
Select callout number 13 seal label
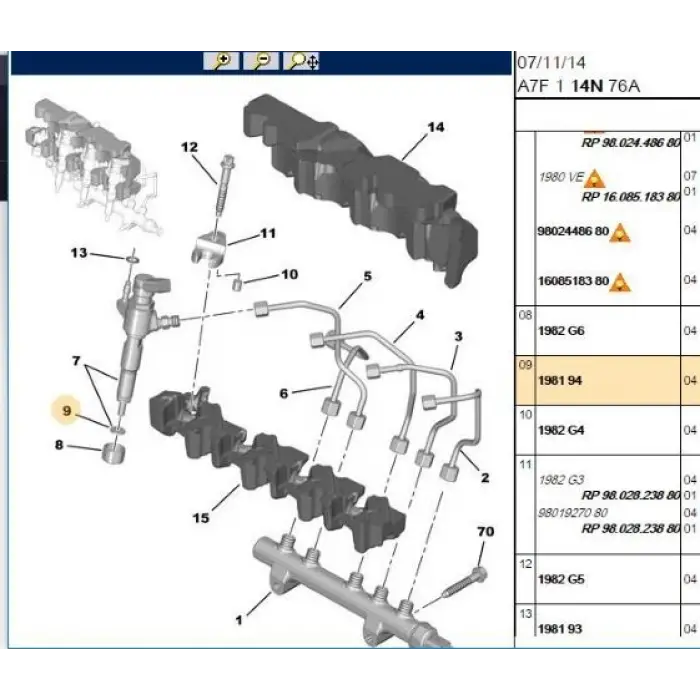click(79, 253)
